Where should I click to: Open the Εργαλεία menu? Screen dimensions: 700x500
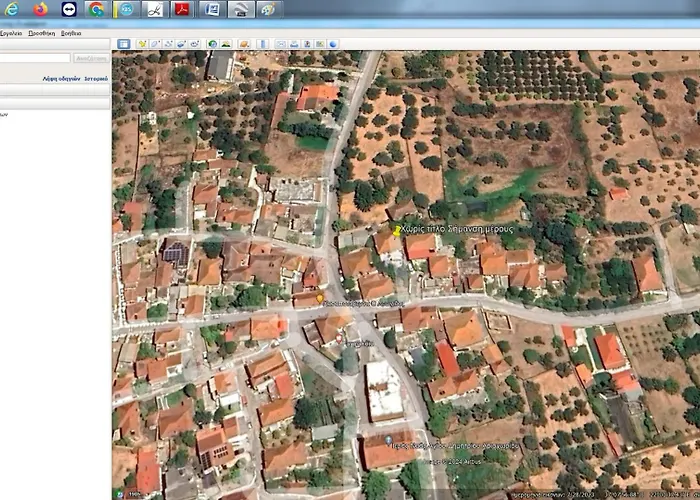(11, 33)
